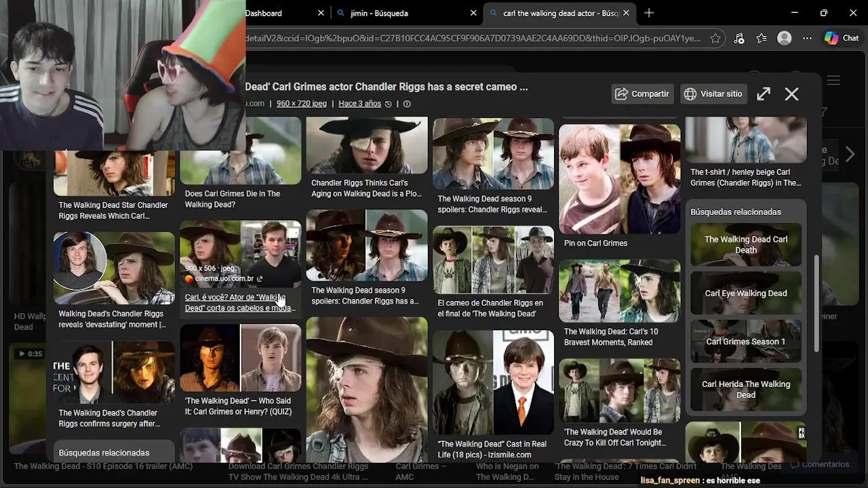The image size is (868, 488).
Task: Open the browser profile avatar
Action: 785,39
